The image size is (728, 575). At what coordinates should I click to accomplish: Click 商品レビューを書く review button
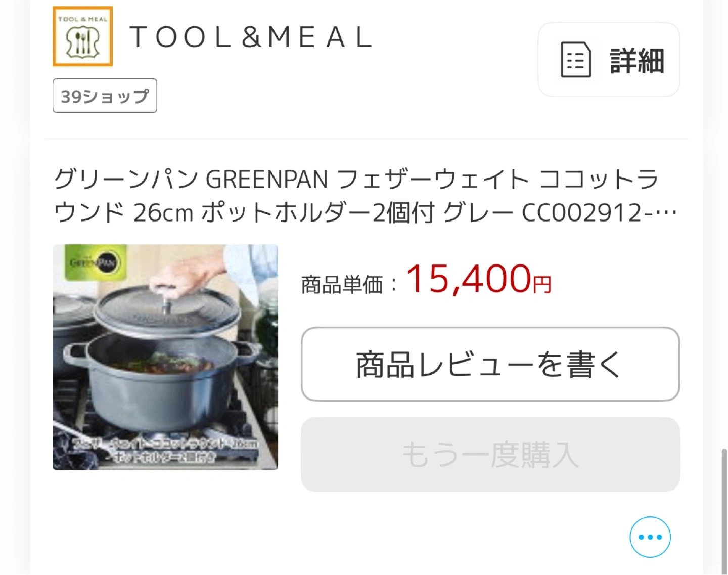click(490, 364)
